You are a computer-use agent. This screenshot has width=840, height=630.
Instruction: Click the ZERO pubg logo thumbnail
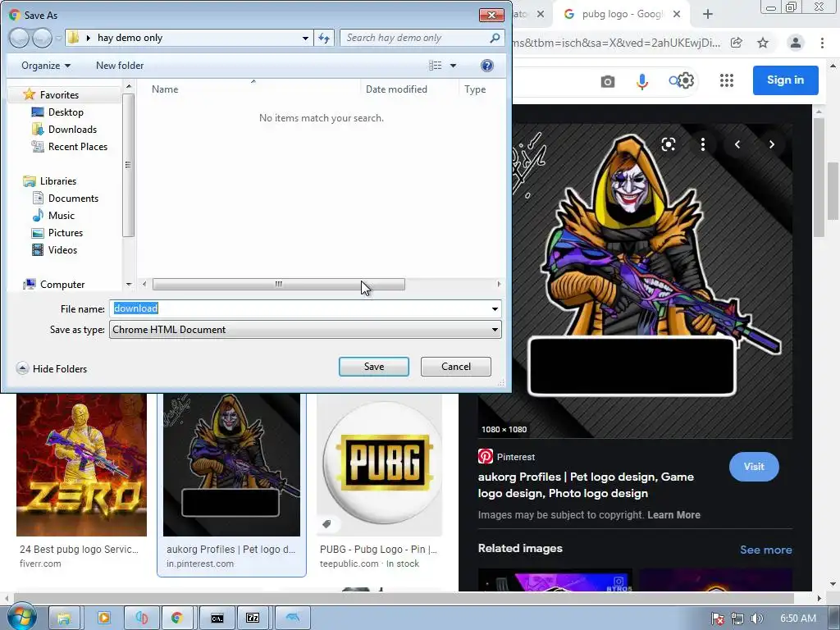(x=81, y=465)
